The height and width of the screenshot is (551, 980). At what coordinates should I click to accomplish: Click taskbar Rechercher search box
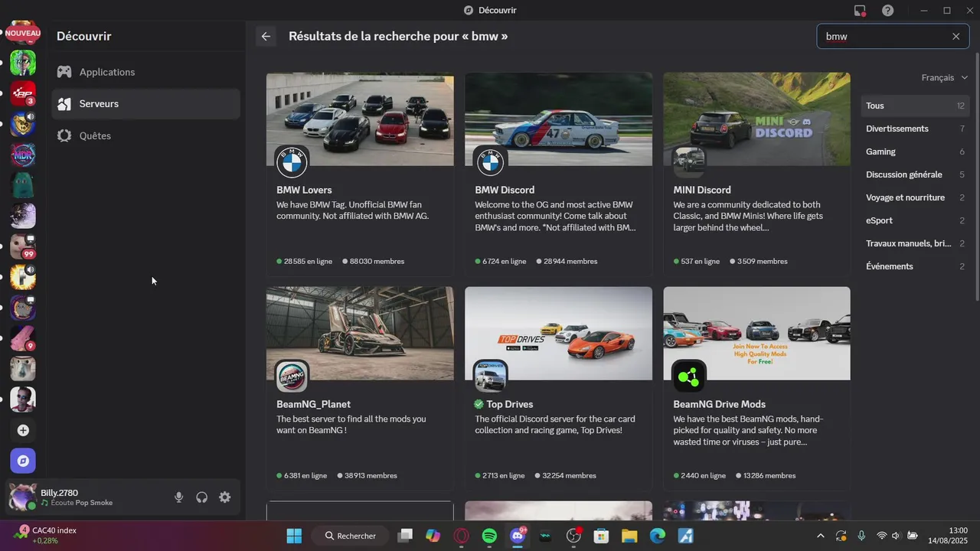pos(351,536)
